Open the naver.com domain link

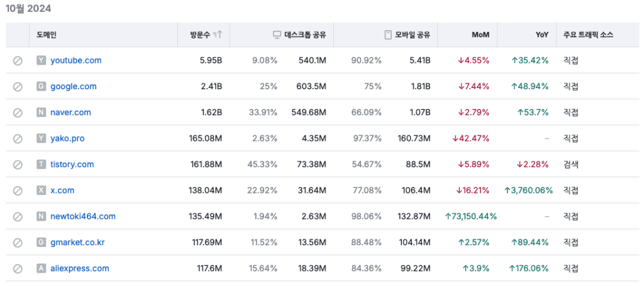70,113
